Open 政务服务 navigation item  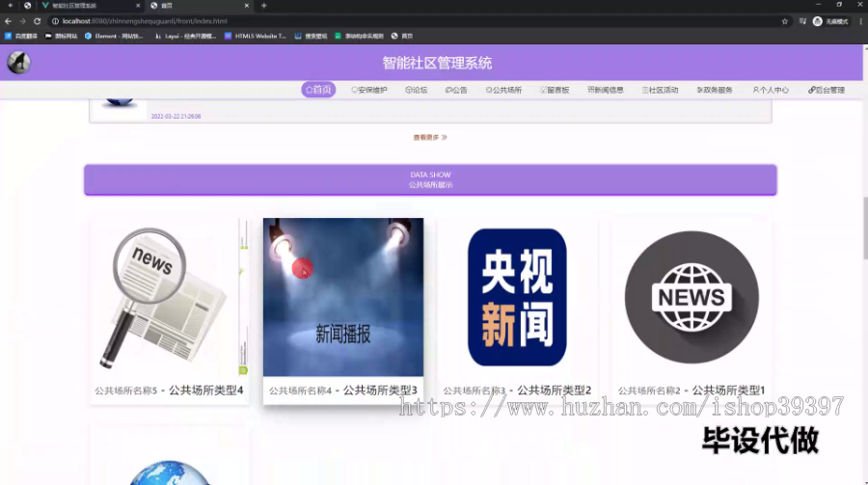click(x=715, y=90)
